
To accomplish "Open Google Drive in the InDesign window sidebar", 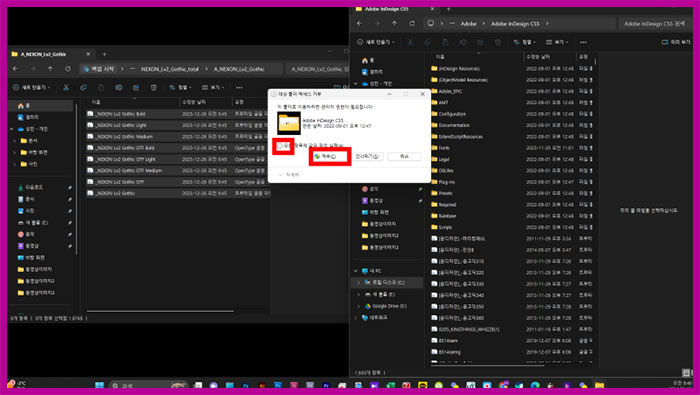I will tap(387, 306).
